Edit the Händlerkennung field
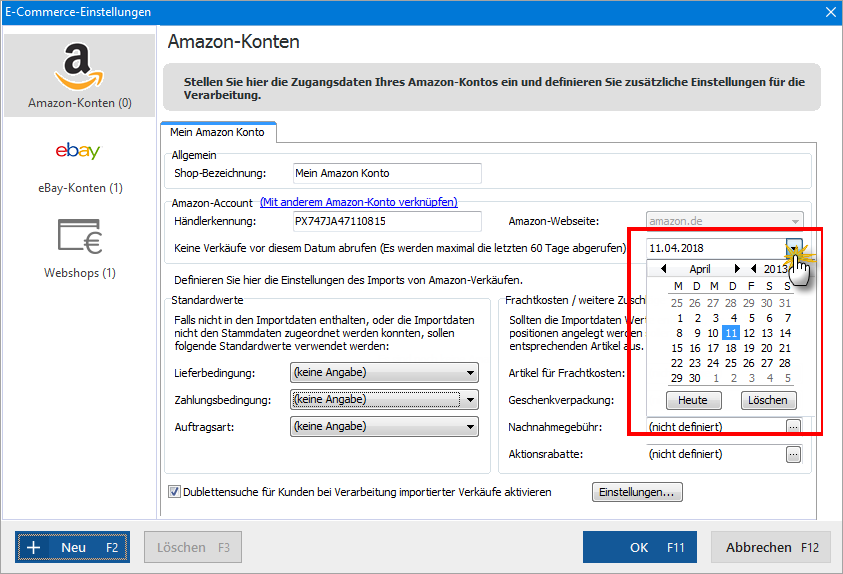 (x=387, y=221)
